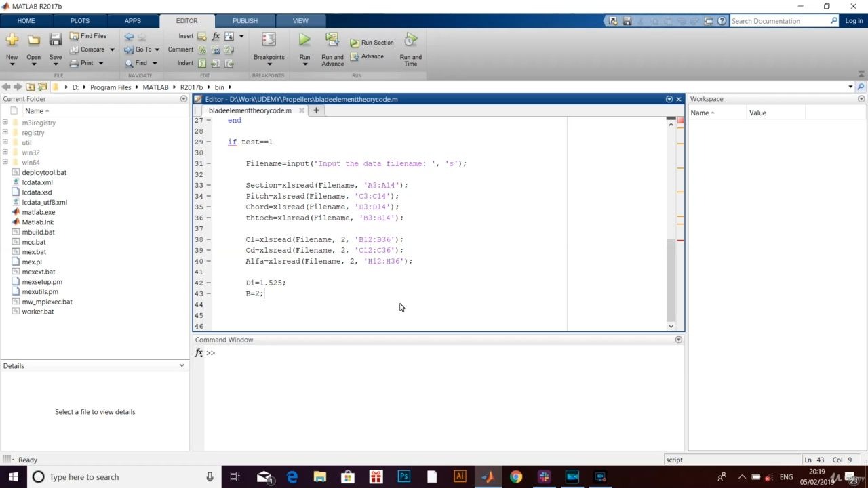
Task: Click MATLAB in the address path
Action: point(155,87)
